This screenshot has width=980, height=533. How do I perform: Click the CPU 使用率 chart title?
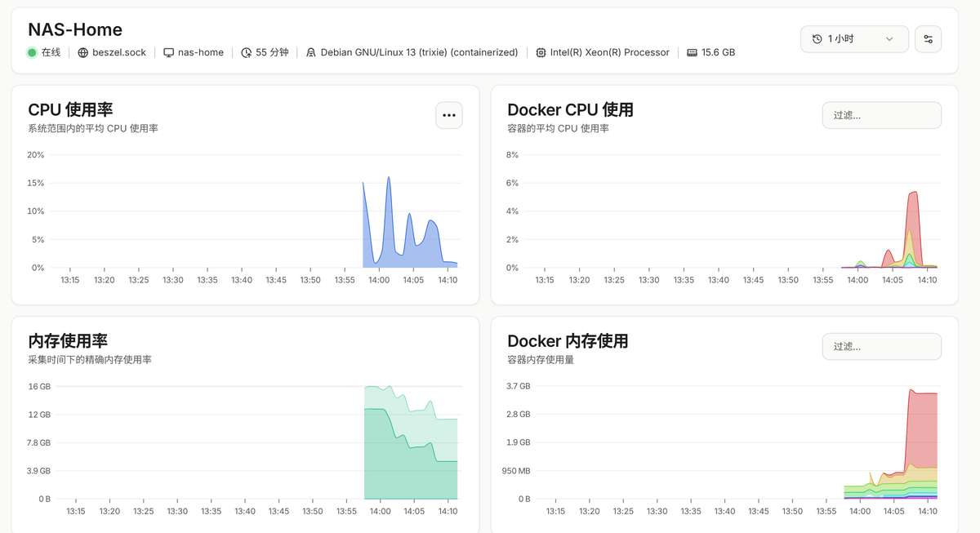(70, 110)
